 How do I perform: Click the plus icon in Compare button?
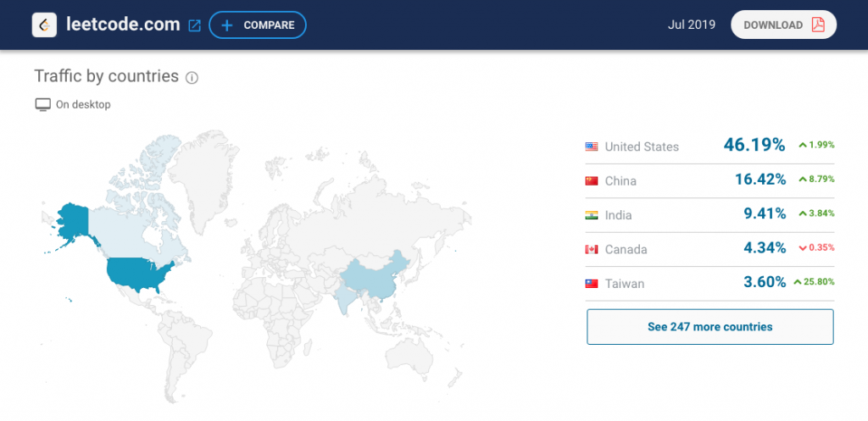227,25
